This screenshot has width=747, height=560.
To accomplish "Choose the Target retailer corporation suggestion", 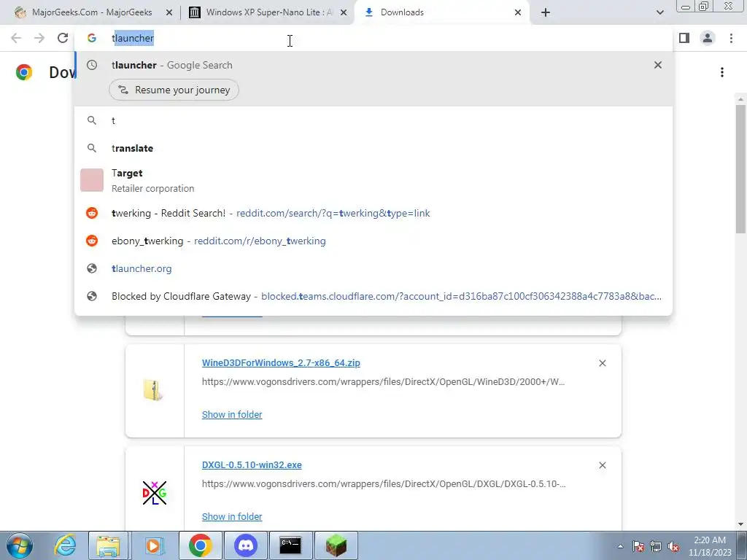I will 373,181.
